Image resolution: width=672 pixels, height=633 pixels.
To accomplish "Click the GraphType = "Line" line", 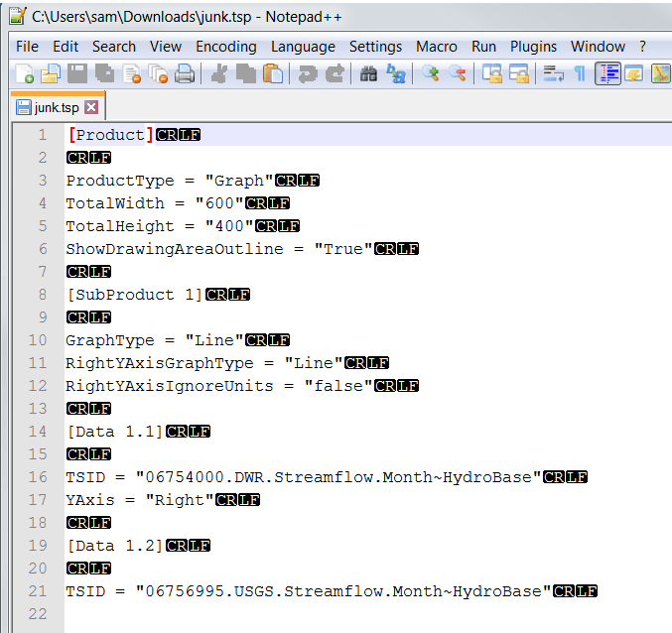I will (155, 340).
